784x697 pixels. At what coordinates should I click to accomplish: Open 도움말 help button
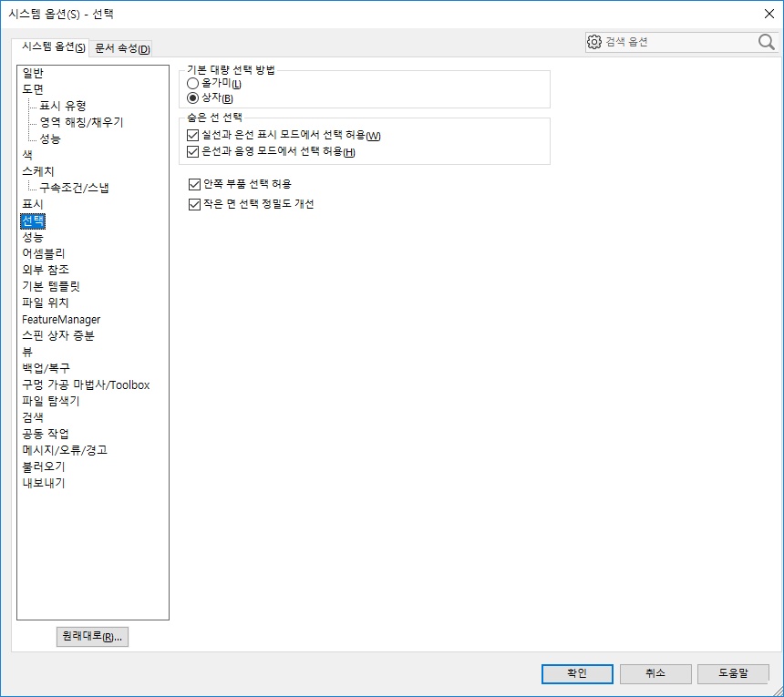tap(733, 673)
